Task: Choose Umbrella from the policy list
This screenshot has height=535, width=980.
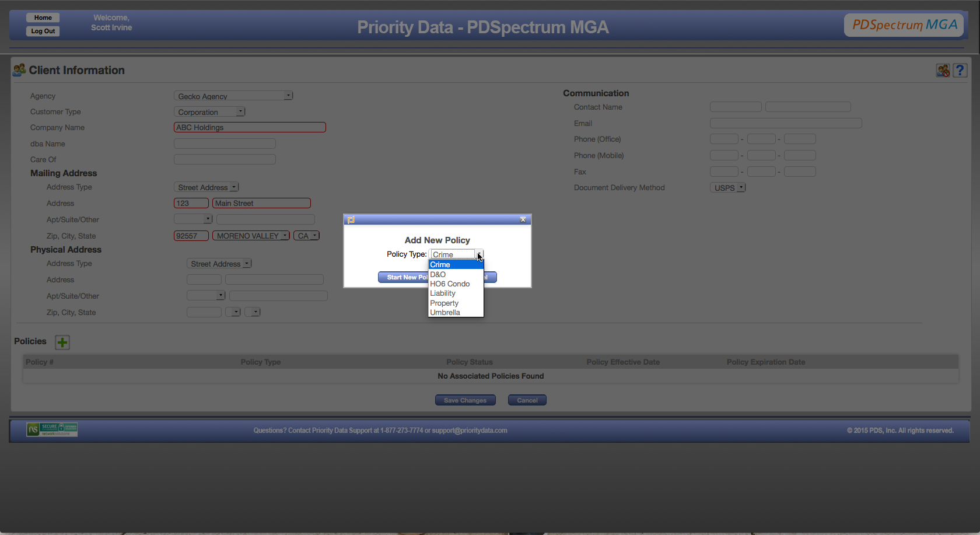Action: click(445, 313)
